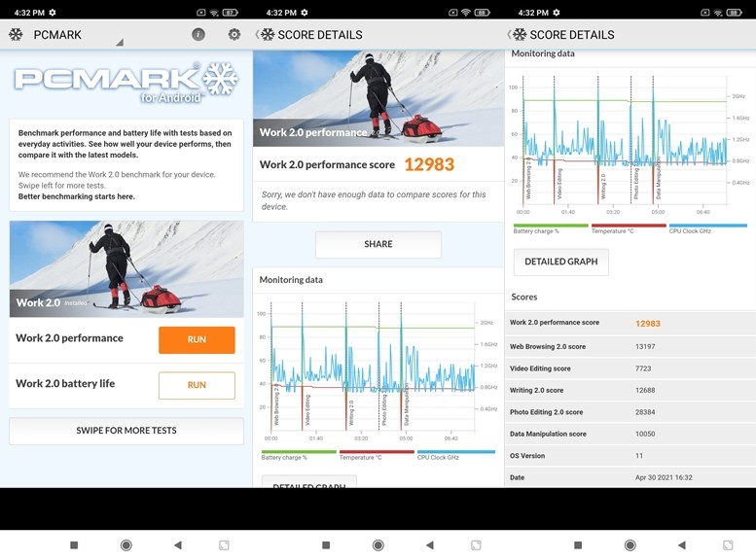The height and width of the screenshot is (560, 756).
Task: Tap Swipe For More Tests button
Action: [x=126, y=431]
